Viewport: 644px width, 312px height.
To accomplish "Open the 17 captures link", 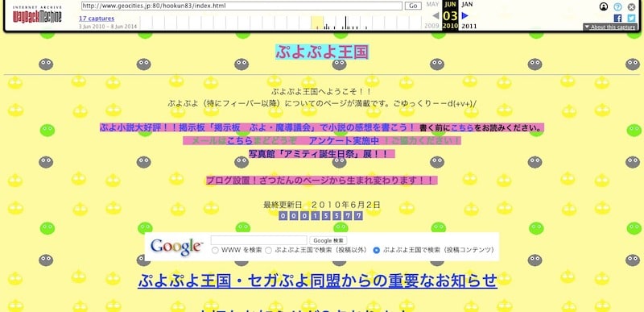I will [97, 19].
